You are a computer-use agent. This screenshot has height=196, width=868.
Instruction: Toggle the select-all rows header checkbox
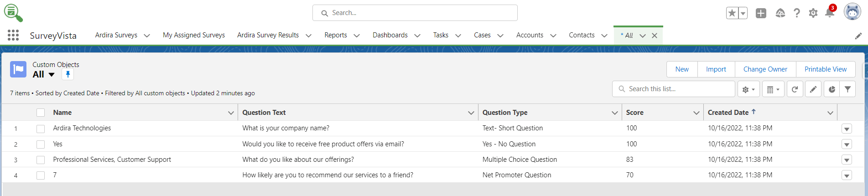click(x=41, y=113)
